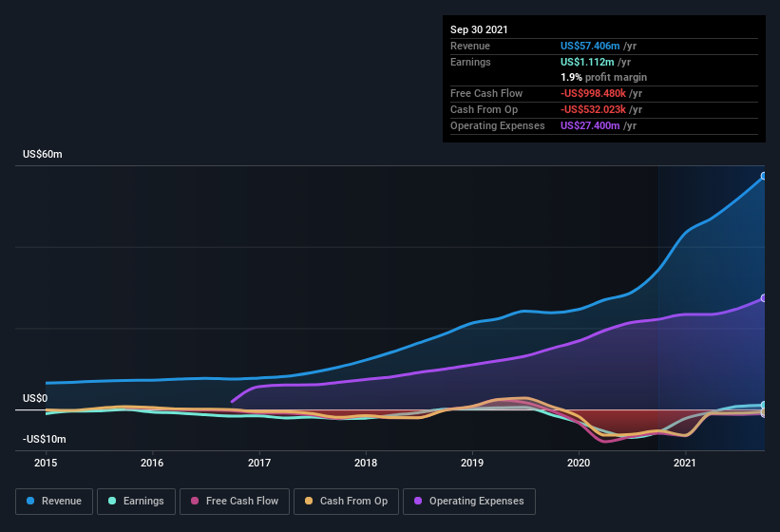Click the Cash From Op label in tooltip
Image resolution: width=780 pixels, height=532 pixels.
(484, 109)
